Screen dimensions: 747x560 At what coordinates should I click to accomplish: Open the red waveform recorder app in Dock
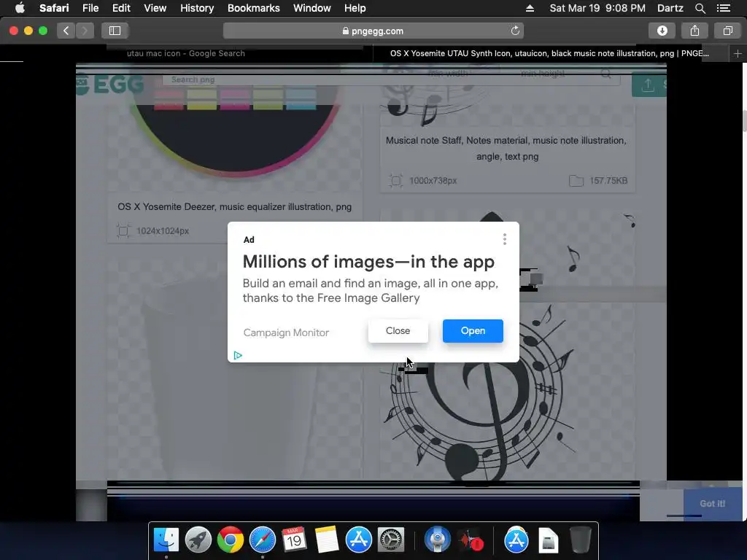point(471,541)
